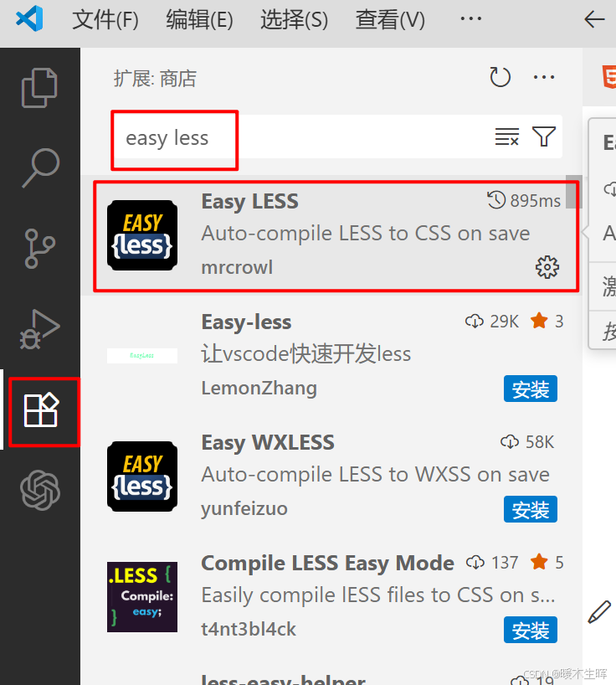This screenshot has width=616, height=685.
Task: Install Easy-less by LemonZhang
Action: (531, 389)
